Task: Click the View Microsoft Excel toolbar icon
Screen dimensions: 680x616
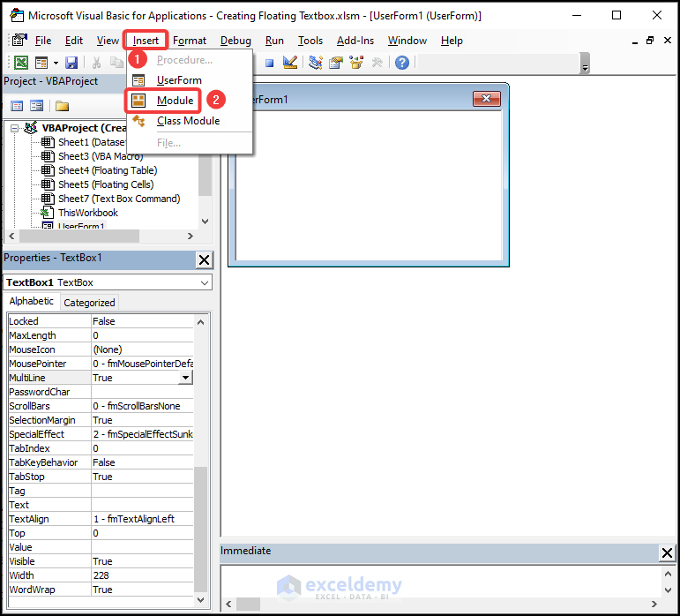Action: pyautogui.click(x=21, y=63)
